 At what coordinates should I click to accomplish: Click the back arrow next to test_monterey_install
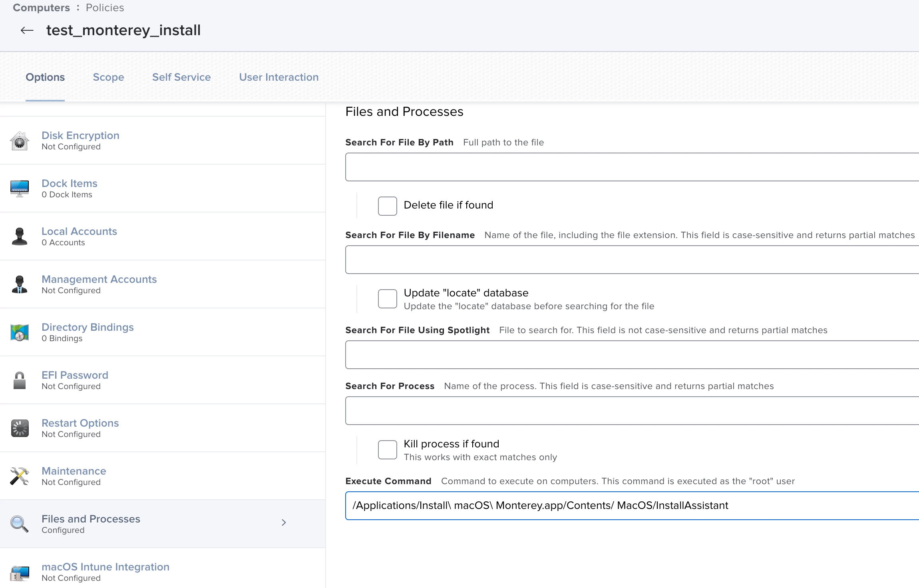pyautogui.click(x=27, y=30)
